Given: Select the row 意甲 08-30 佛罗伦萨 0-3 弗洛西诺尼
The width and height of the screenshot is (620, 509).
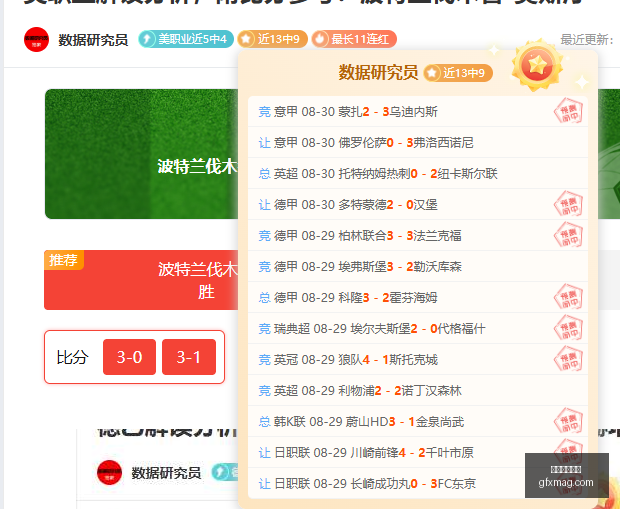Looking at the screenshot, I should click(418, 142).
